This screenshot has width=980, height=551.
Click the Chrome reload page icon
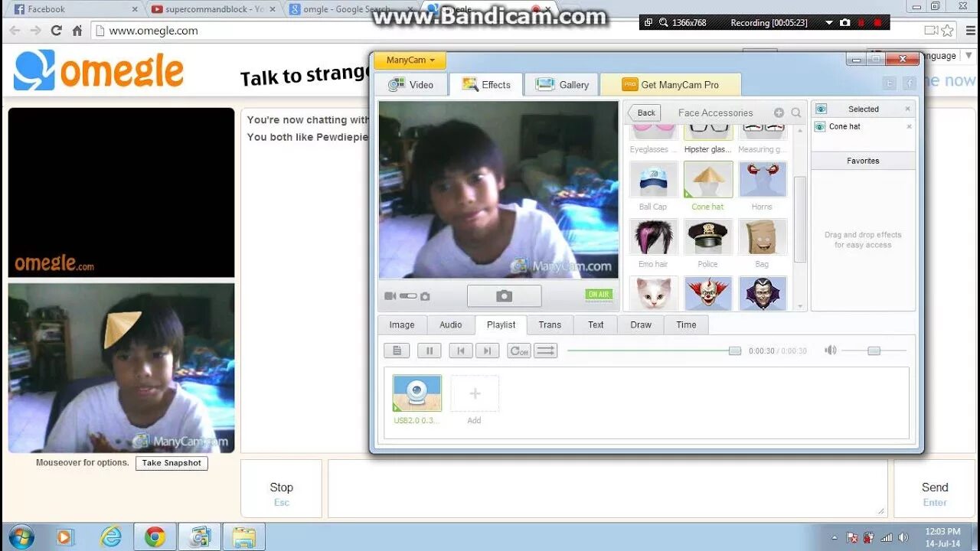click(x=56, y=31)
